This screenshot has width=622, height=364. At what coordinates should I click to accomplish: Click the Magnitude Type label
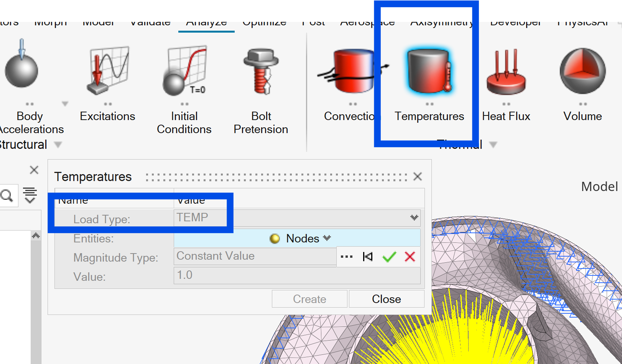click(x=116, y=258)
